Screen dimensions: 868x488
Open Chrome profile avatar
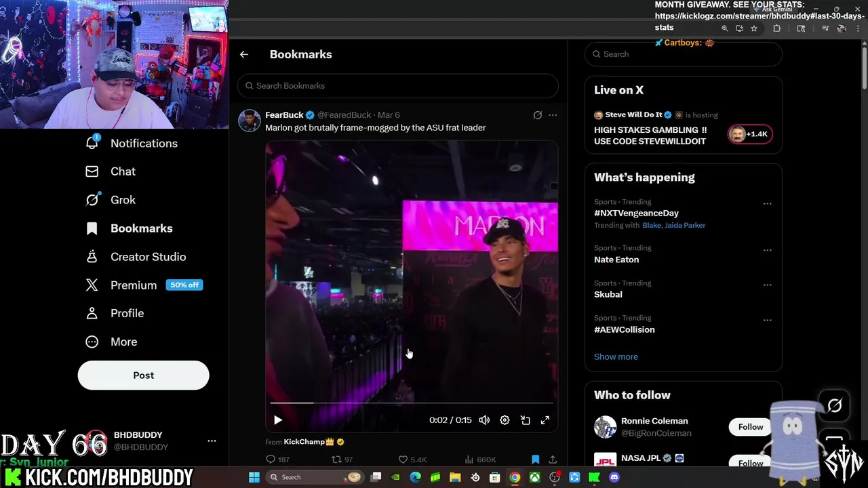tap(842, 28)
